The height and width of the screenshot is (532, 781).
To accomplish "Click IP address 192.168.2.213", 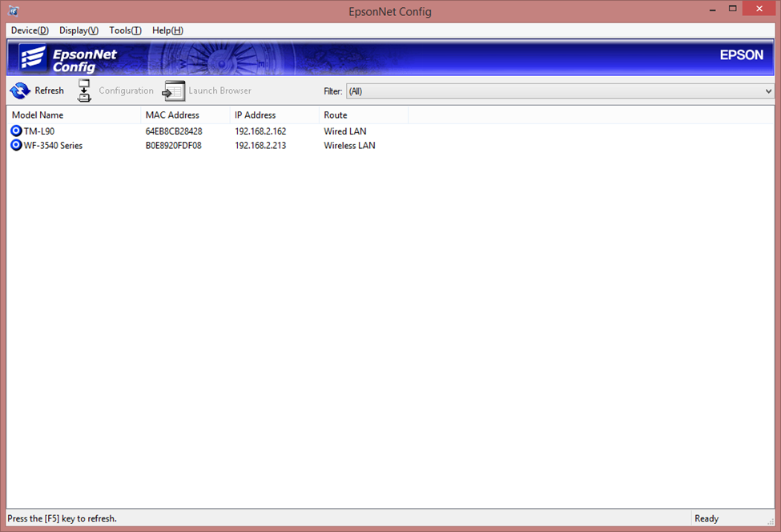I will click(x=260, y=146).
